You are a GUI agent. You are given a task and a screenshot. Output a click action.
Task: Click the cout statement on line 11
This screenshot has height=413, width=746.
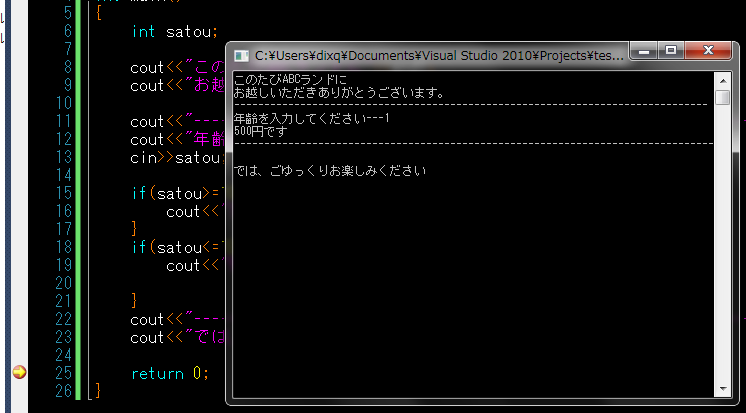177,122
